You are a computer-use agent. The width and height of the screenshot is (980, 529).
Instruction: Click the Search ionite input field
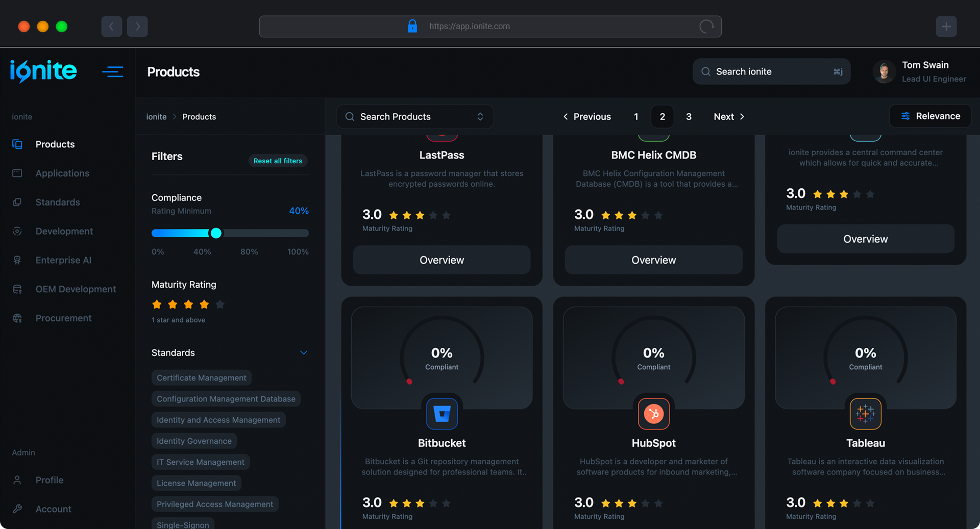coord(771,71)
